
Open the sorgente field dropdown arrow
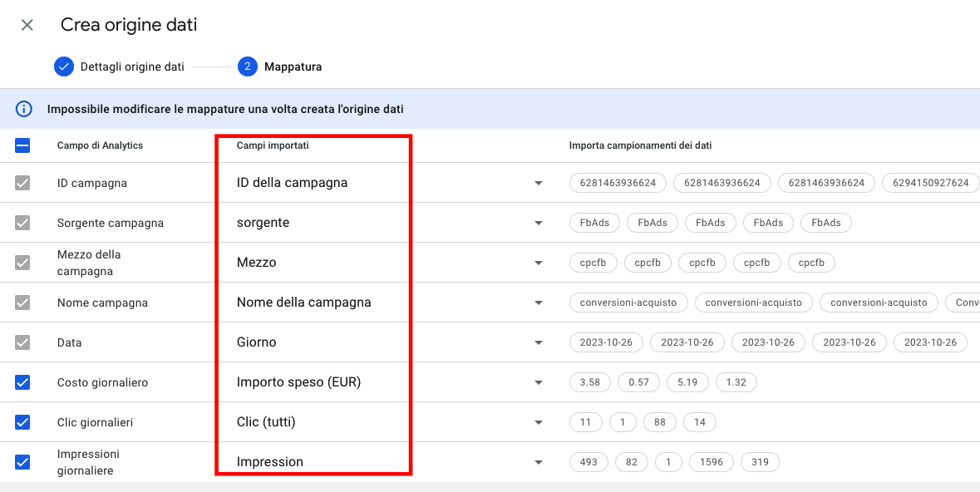538,224
